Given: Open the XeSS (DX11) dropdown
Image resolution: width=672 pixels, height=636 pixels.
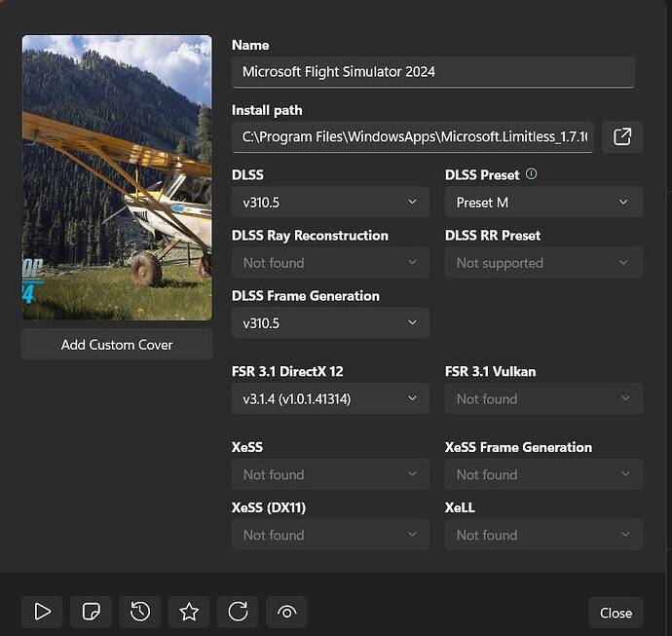Looking at the screenshot, I should [330, 535].
